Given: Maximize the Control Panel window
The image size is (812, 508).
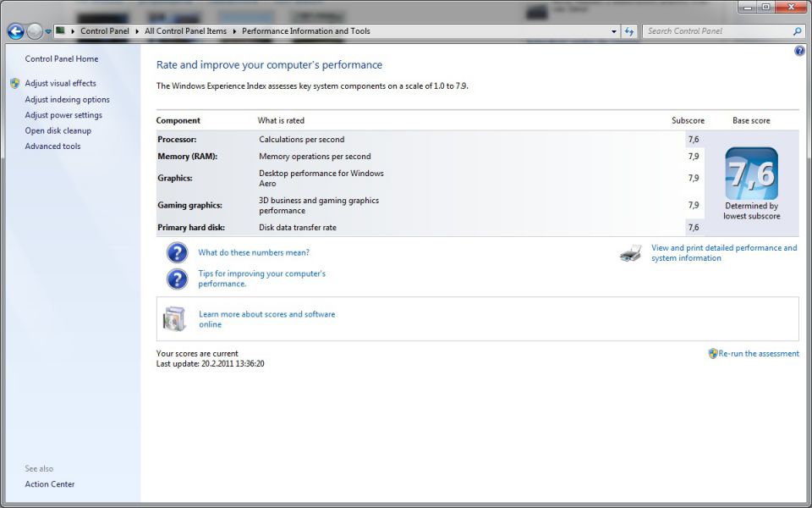Looking at the screenshot, I should click(765, 8).
